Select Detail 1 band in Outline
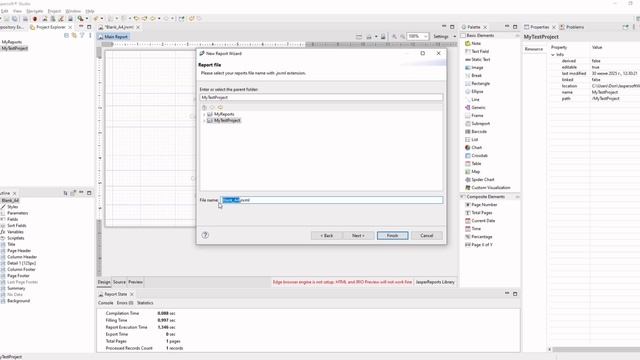 (21, 263)
